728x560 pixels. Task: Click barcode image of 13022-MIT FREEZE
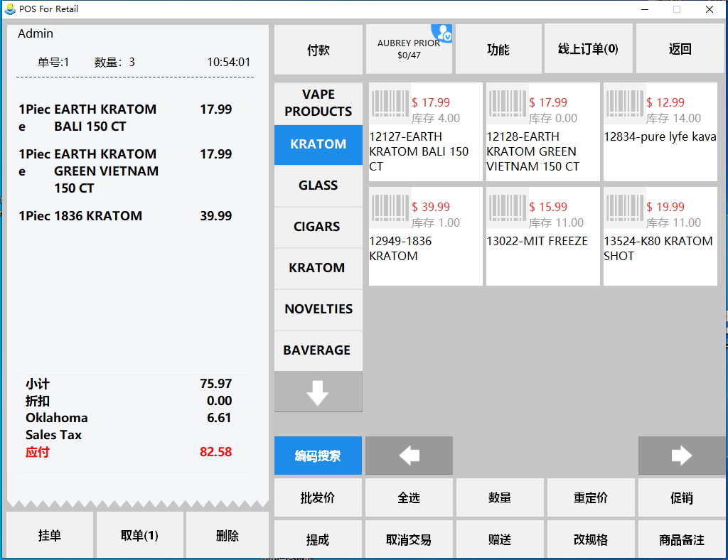click(x=508, y=207)
